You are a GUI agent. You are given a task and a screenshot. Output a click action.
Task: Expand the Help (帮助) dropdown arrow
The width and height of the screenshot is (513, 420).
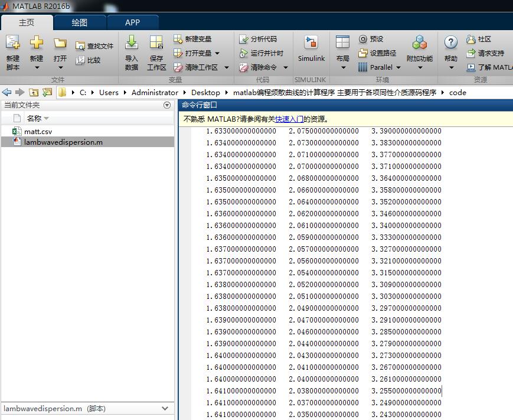click(x=451, y=68)
